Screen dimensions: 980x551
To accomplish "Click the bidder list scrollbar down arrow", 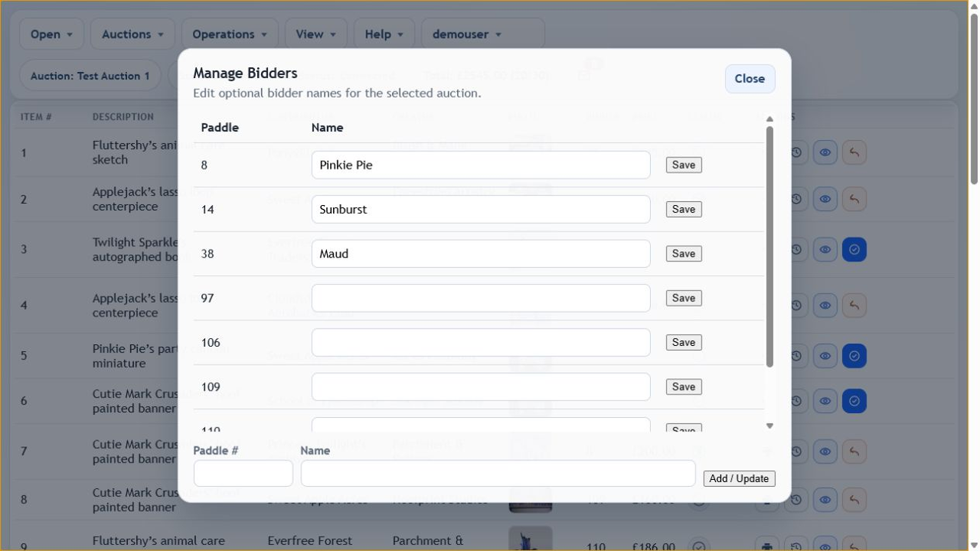I will point(769,426).
